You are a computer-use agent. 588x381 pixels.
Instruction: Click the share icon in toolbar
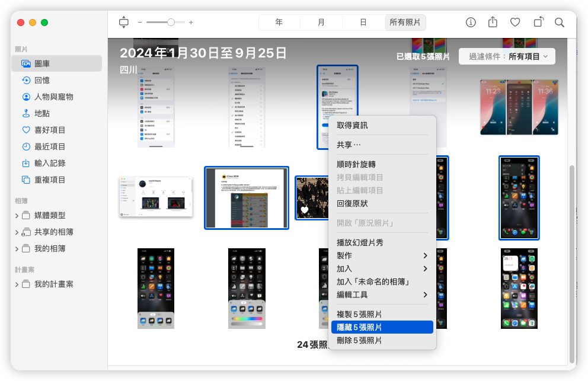493,22
